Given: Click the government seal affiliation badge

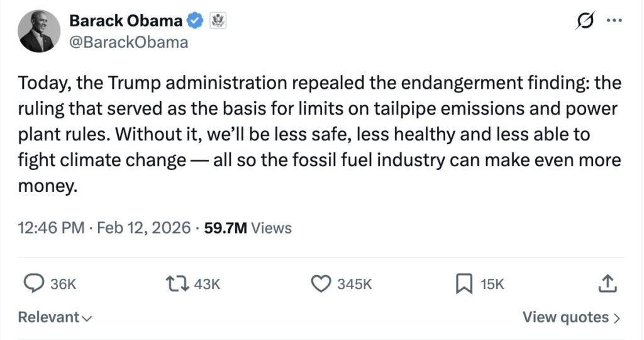Looking at the screenshot, I should pyautogui.click(x=217, y=21).
